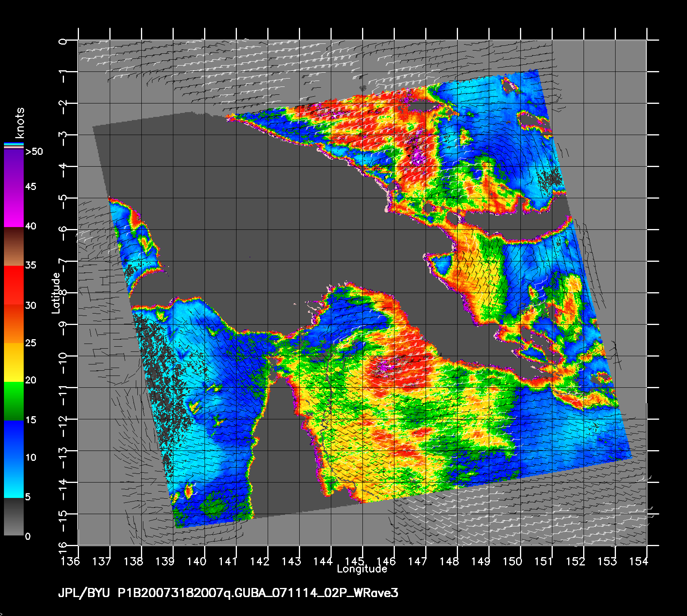Select the longitude tick label '143'

(x=291, y=561)
